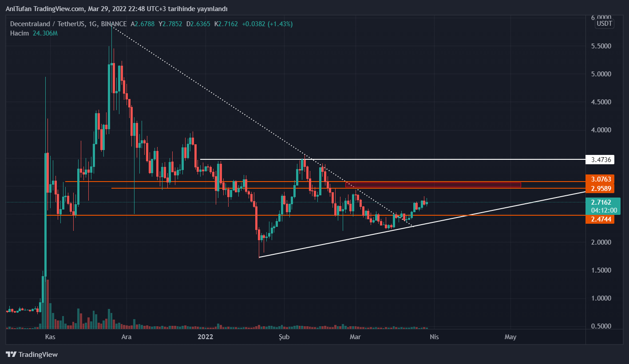Image resolution: width=629 pixels, height=364 pixels.
Task: Select the white 3.4736 price label
Action: pyautogui.click(x=600, y=159)
